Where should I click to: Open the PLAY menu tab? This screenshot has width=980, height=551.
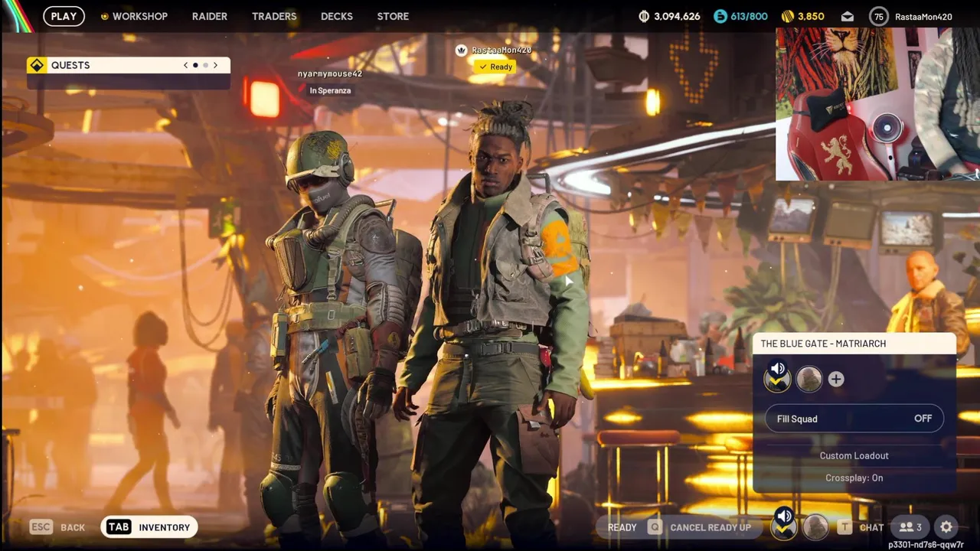click(64, 16)
